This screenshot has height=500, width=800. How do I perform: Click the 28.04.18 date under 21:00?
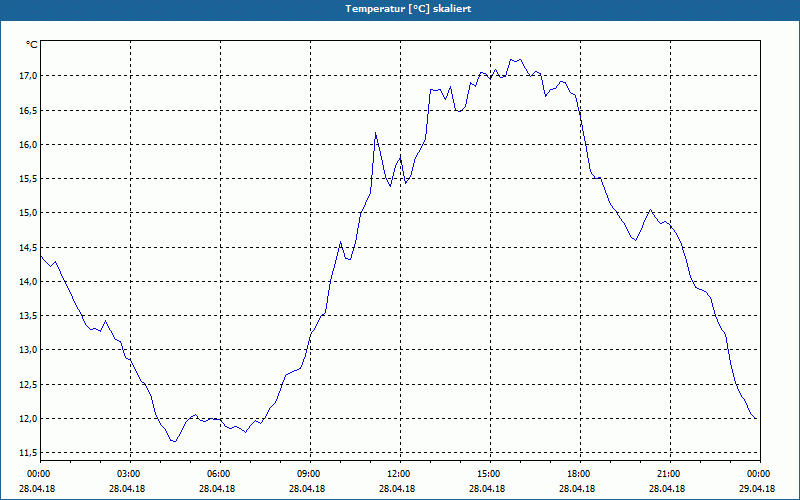coord(667,489)
